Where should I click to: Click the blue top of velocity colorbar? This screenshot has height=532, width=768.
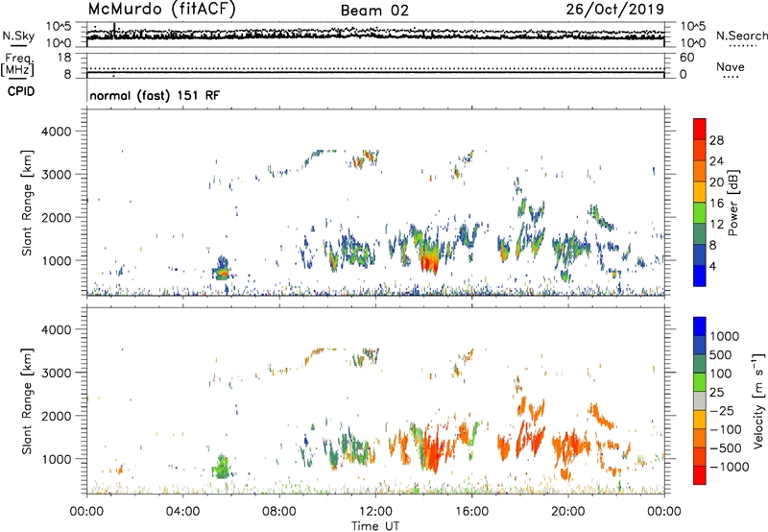(x=700, y=326)
